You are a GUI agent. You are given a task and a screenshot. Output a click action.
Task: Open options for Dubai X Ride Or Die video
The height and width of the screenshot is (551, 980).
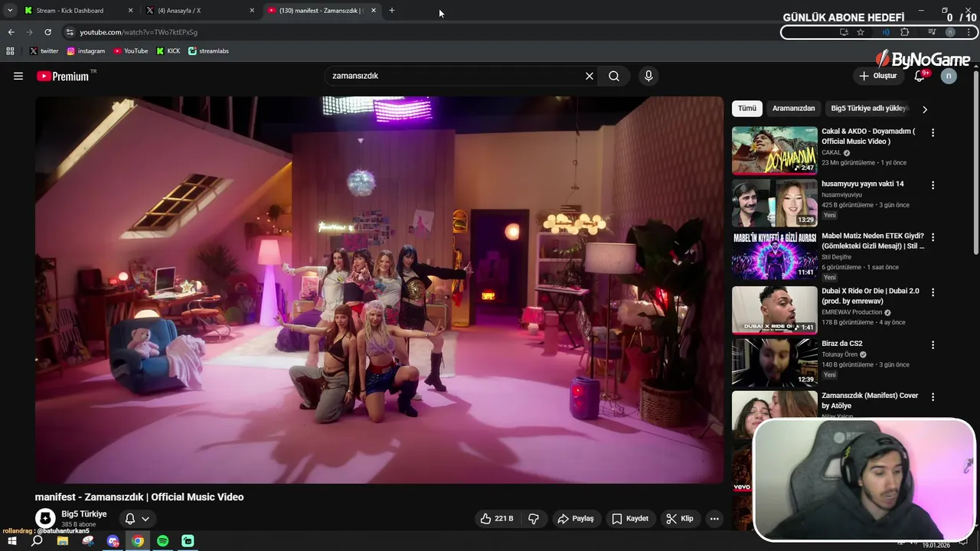coord(933,292)
